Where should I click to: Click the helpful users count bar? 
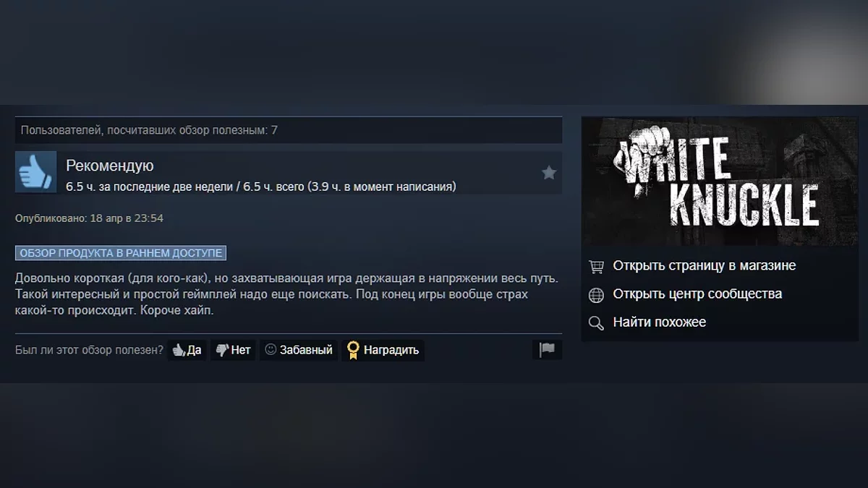click(x=289, y=130)
